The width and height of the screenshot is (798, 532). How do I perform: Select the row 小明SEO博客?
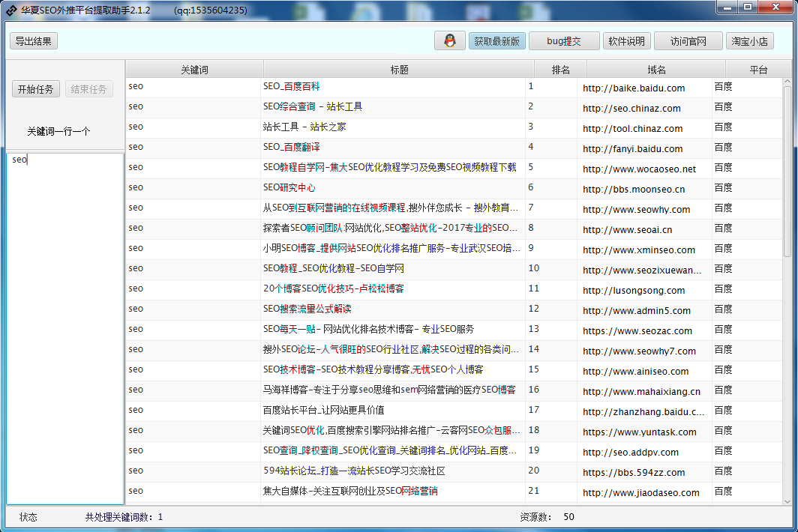[454, 250]
